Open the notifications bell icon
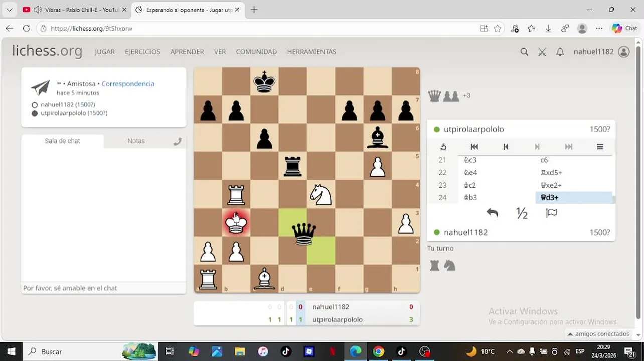Viewport: 644px width, 361px height. (x=560, y=52)
